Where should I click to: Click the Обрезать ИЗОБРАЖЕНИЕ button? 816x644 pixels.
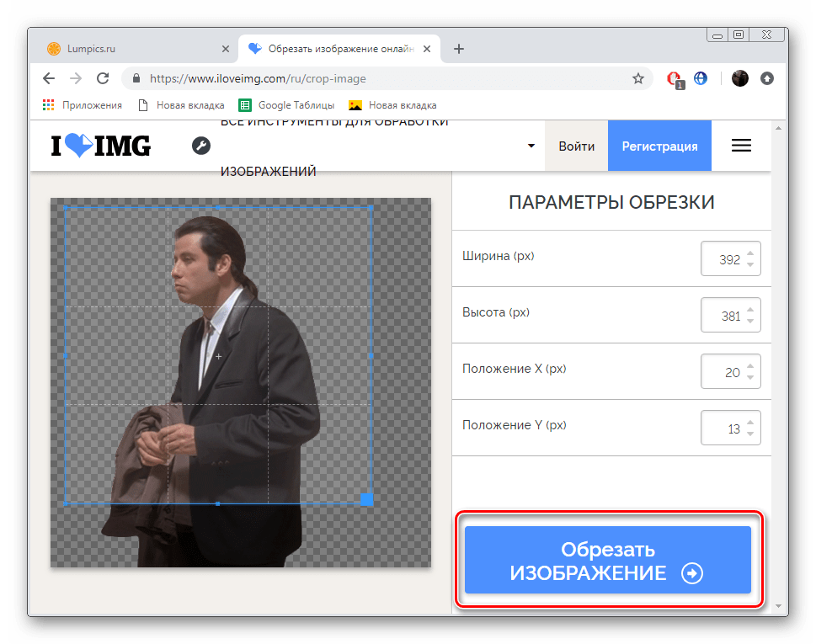(x=608, y=560)
